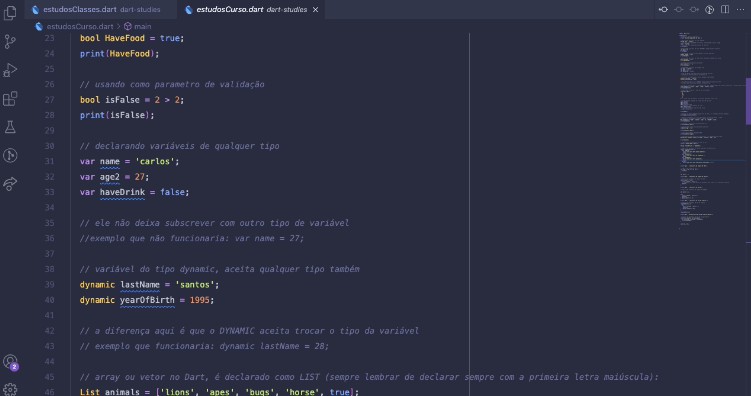Click the vertical scrollbar slider
Screen dimensions: 751x396
pyautogui.click(x=748, y=101)
